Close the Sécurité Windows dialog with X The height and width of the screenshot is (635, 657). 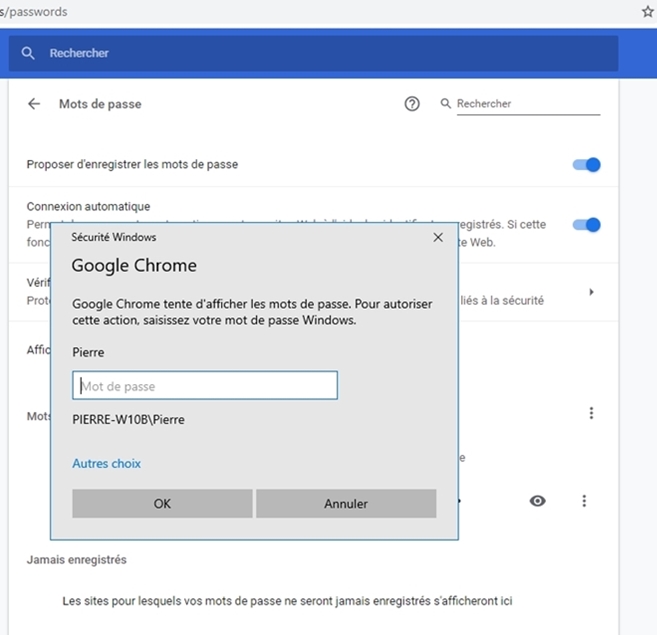pyautogui.click(x=438, y=237)
